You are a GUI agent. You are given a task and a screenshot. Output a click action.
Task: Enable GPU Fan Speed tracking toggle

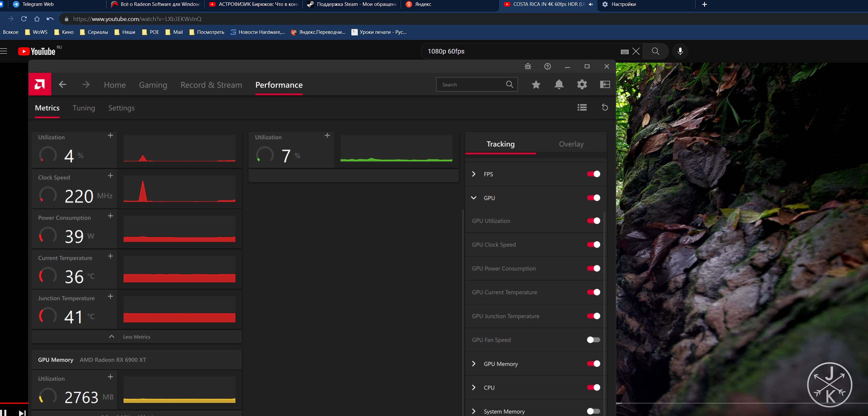tap(593, 339)
